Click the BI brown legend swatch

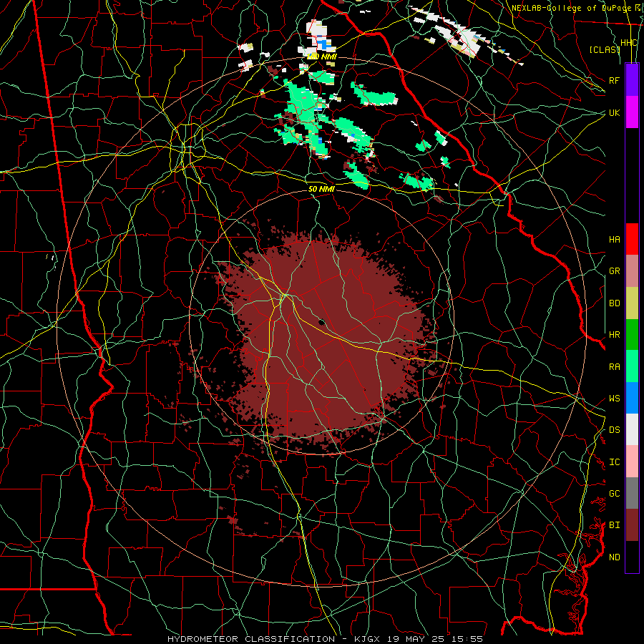click(x=632, y=525)
